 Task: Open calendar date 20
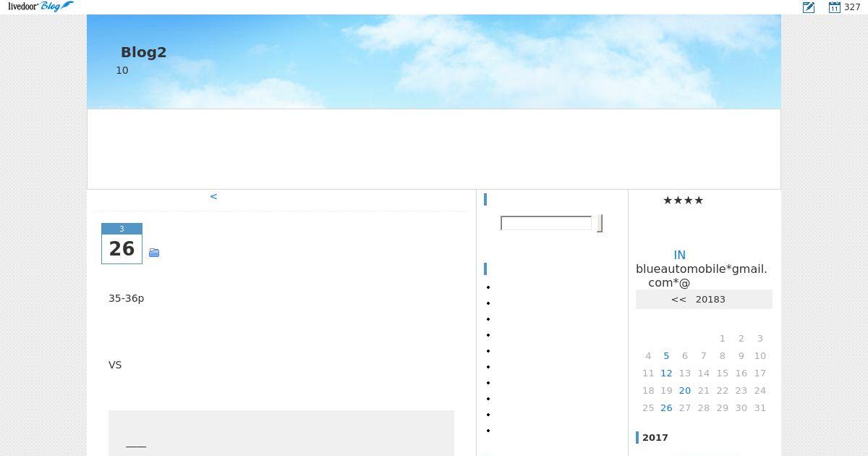685,390
